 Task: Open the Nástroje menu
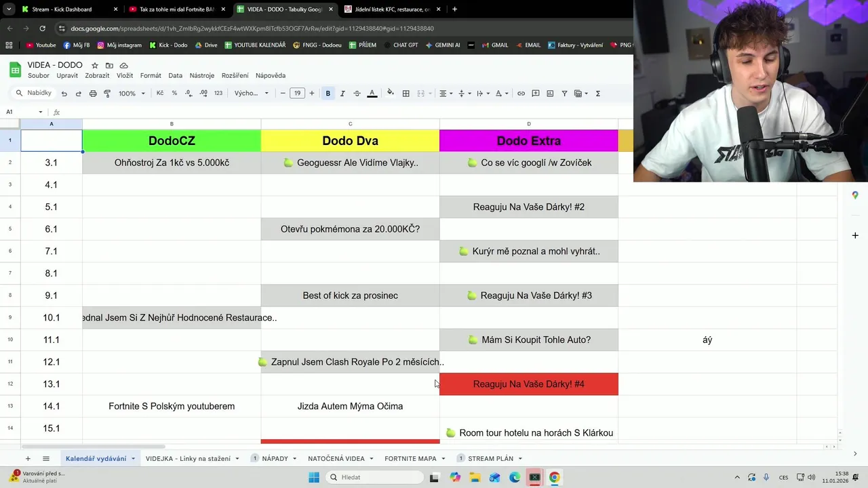[x=202, y=76]
